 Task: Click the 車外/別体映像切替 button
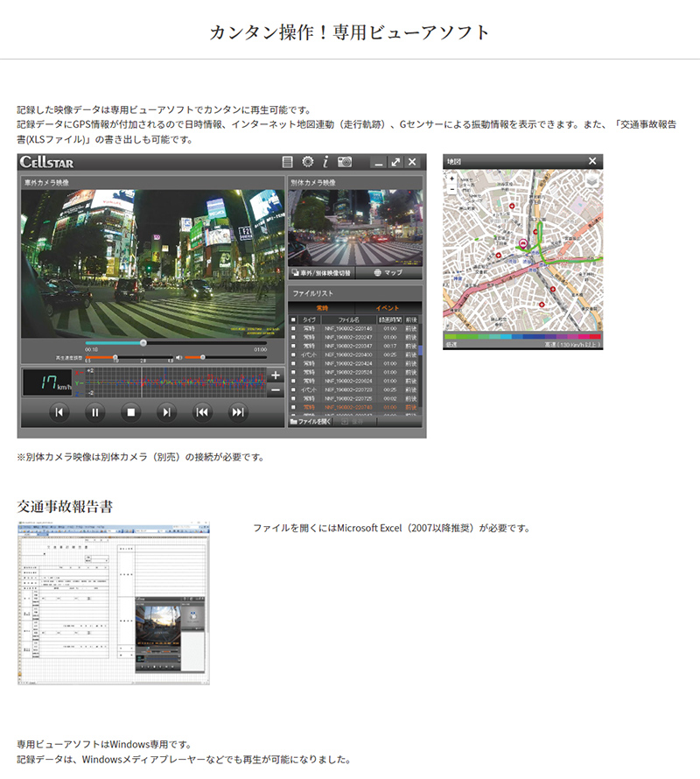322,273
